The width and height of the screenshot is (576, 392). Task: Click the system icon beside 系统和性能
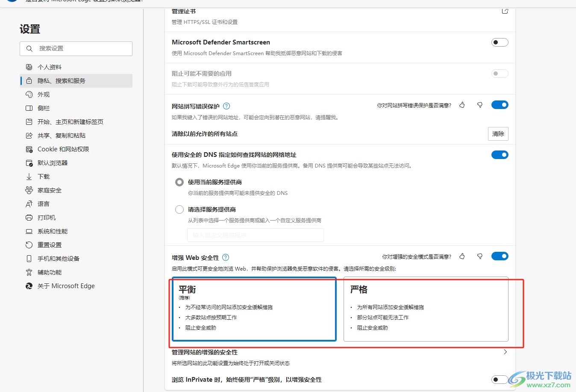pos(29,231)
